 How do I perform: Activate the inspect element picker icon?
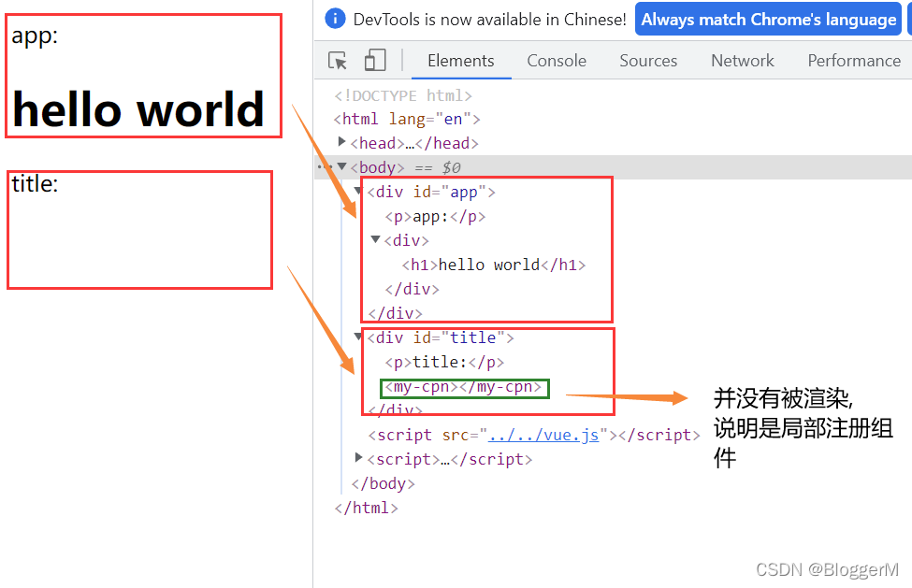coord(338,61)
